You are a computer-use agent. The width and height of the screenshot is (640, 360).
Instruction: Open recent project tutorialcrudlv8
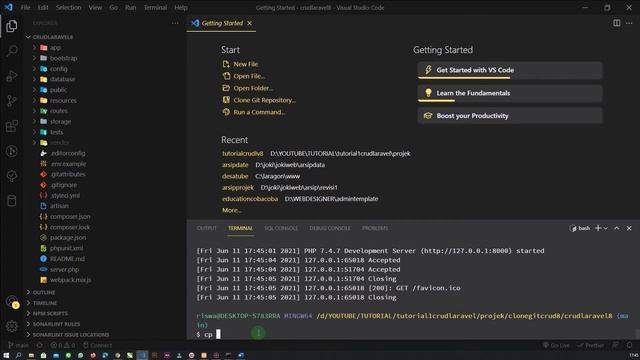[x=242, y=154]
